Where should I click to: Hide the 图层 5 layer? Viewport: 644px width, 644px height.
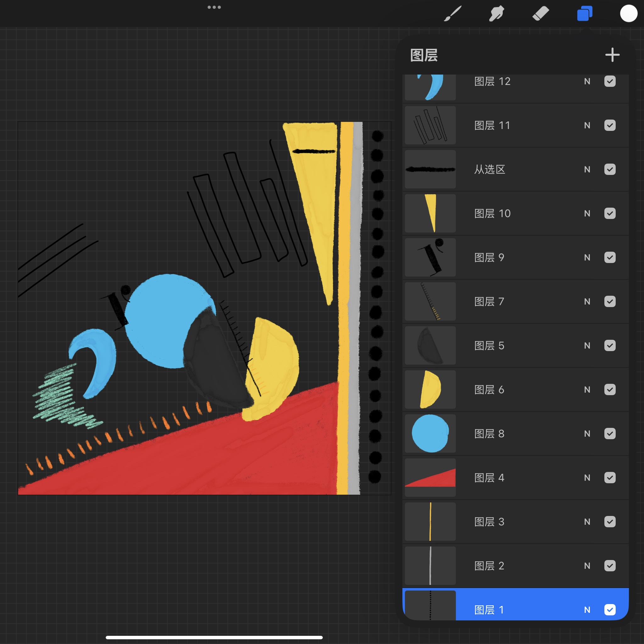tap(610, 346)
